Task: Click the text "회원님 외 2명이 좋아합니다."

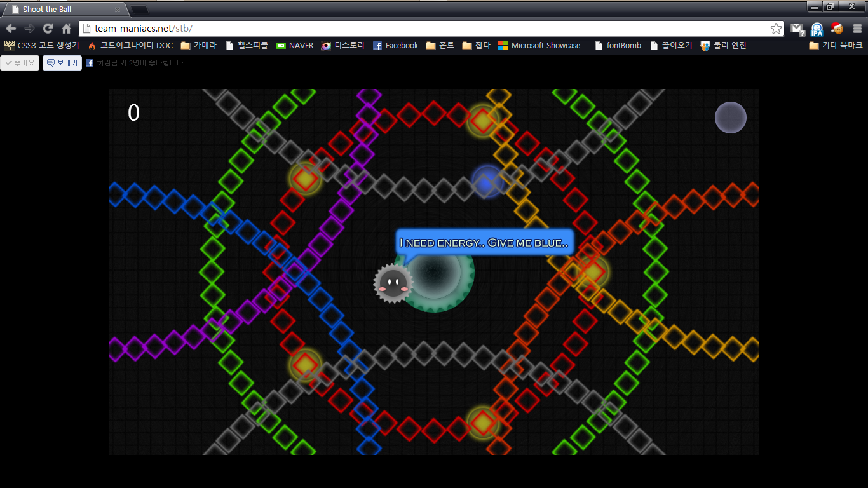Action: (140, 63)
